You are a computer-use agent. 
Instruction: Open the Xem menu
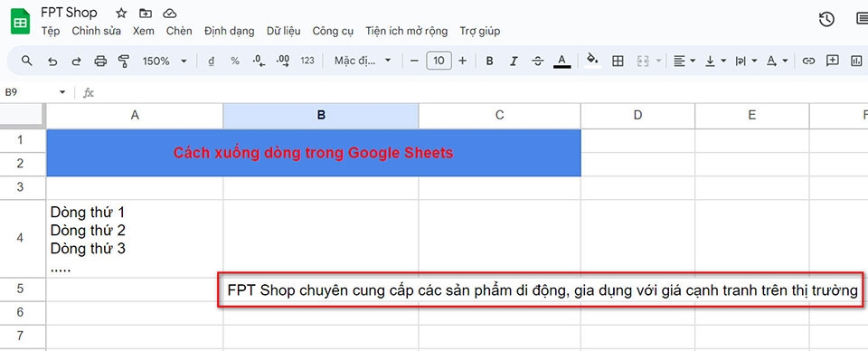tap(144, 31)
